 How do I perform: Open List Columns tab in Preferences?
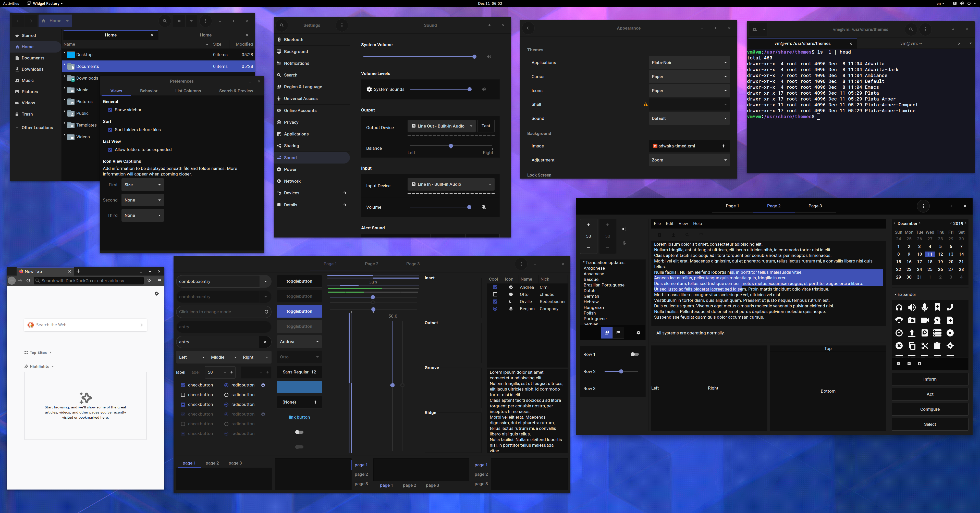[x=188, y=91]
